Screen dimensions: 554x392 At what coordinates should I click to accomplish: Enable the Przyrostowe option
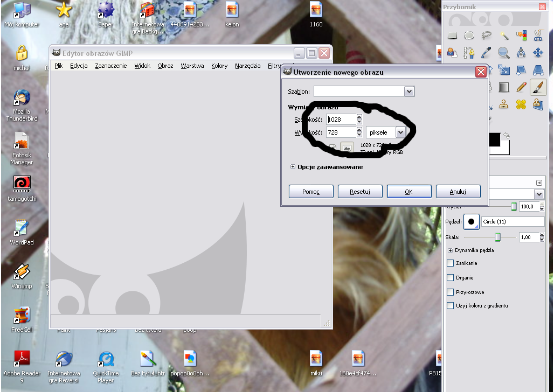[450, 292]
